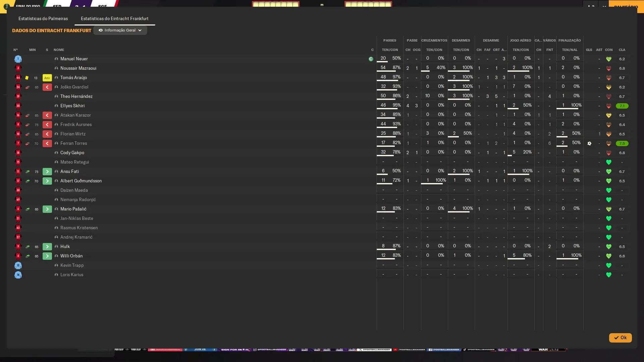Click Manuel Neuer's goalkeeper shirt icon
This screenshot has height=362, width=644.
click(18, 59)
